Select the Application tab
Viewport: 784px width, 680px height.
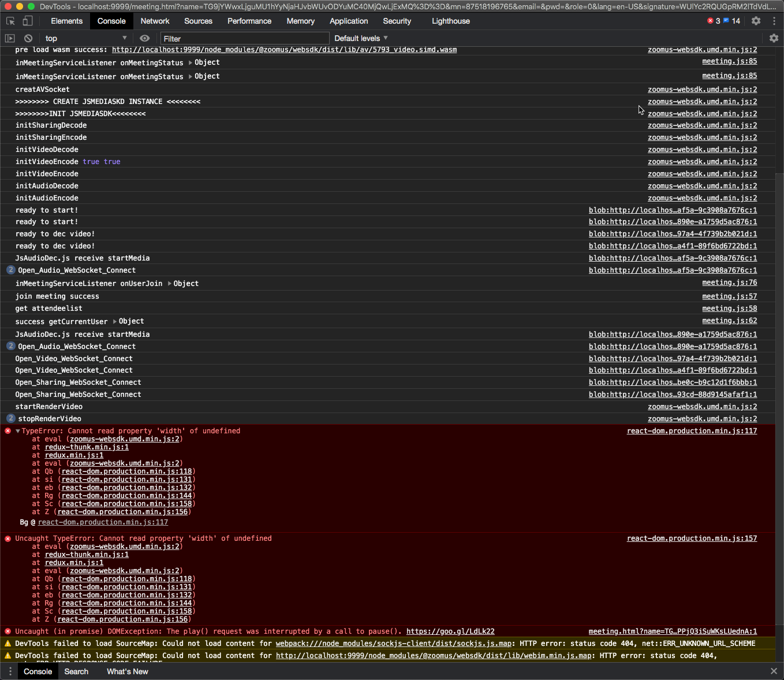point(349,21)
